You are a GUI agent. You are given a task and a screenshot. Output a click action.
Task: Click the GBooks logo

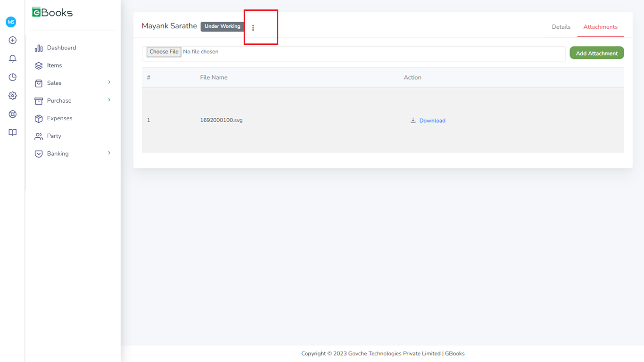point(52,13)
